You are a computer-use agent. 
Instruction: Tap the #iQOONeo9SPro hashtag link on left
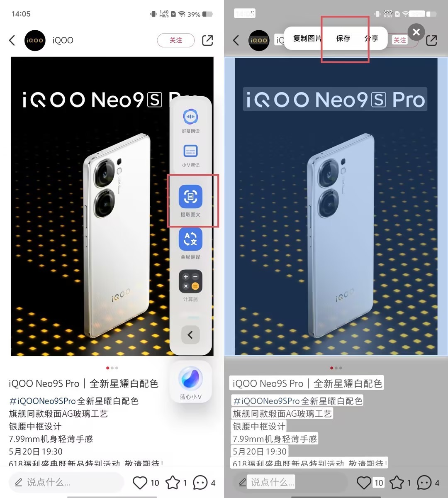42,401
